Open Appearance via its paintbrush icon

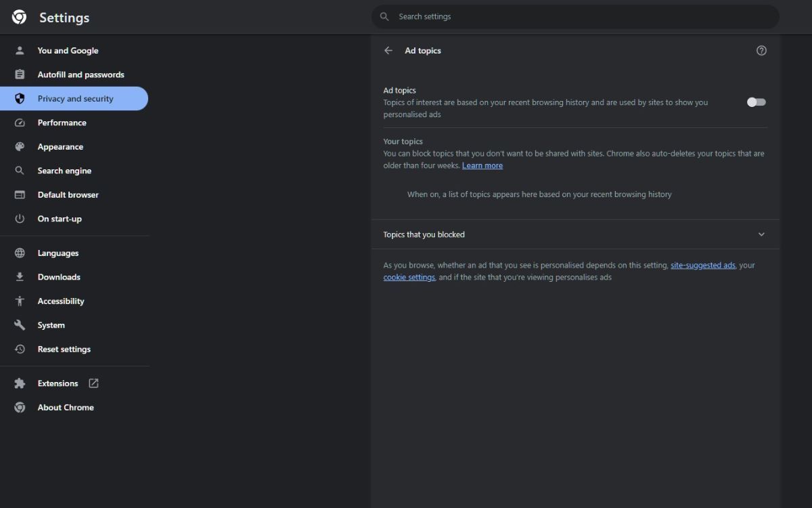click(20, 146)
